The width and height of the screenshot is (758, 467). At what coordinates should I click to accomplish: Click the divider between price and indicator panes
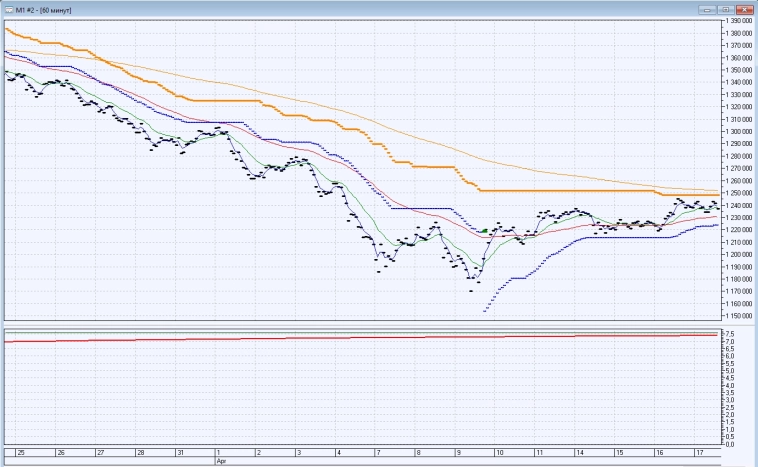coord(360,324)
